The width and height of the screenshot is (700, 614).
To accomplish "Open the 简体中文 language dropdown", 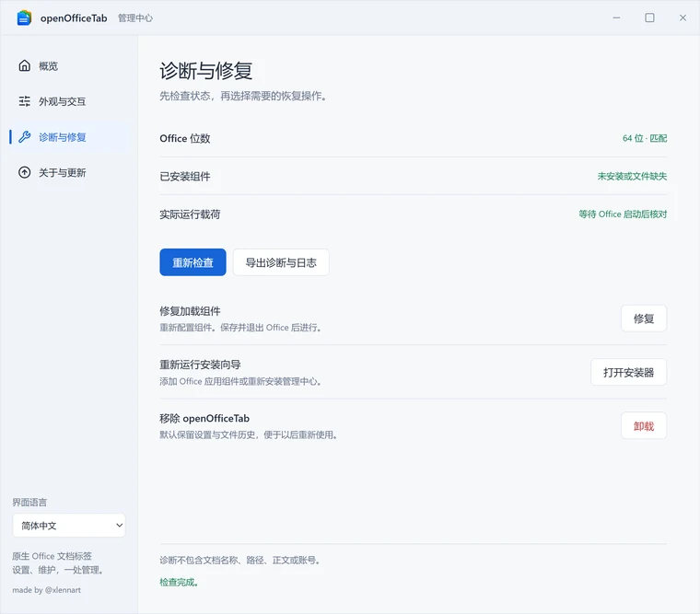I will click(69, 526).
